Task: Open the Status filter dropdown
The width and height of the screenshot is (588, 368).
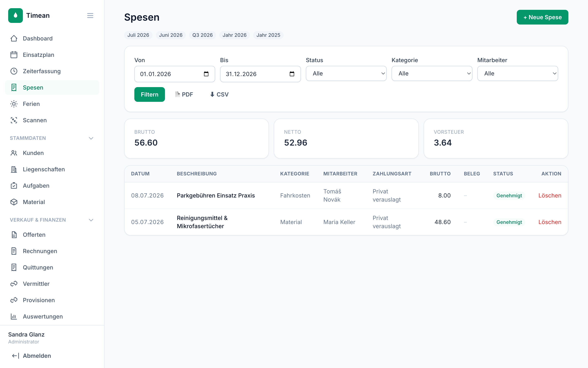Action: pos(346,74)
